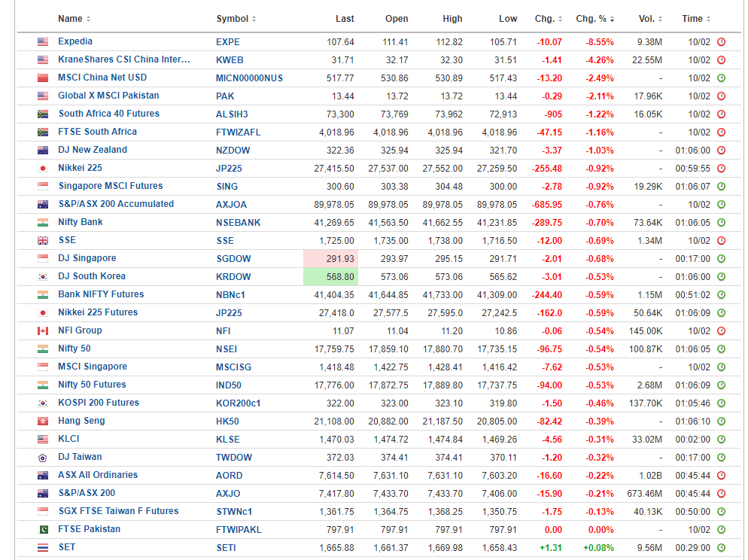This screenshot has width=748, height=560.
Task: Open Singapore MSCI Futures link
Action: tap(110, 186)
